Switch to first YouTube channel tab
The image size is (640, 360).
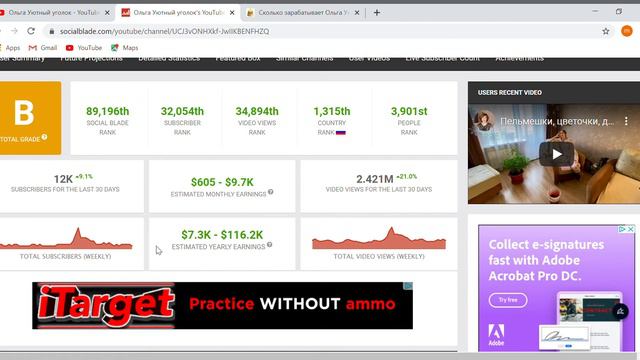[53, 13]
